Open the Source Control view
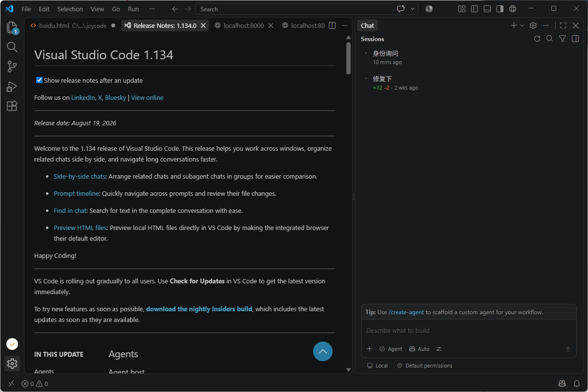This screenshot has width=588, height=392. (x=12, y=67)
